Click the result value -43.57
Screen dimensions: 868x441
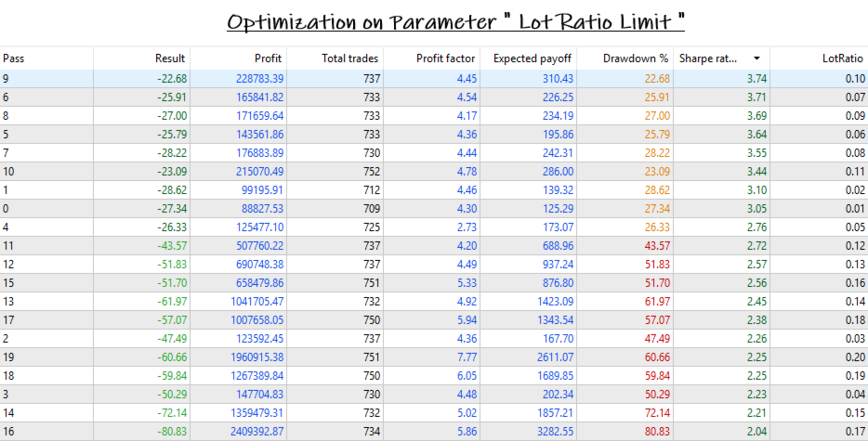click(x=172, y=246)
